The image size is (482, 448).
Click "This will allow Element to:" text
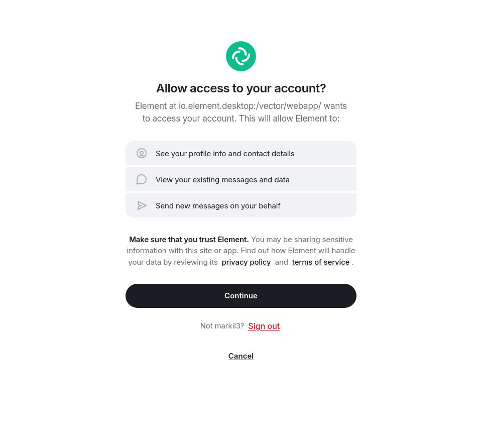(x=289, y=119)
